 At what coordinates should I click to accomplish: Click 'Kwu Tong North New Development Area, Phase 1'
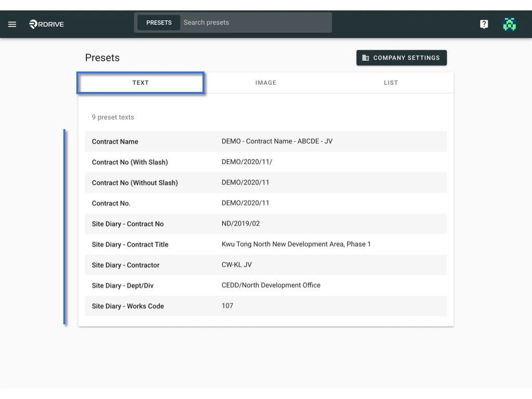(x=296, y=244)
